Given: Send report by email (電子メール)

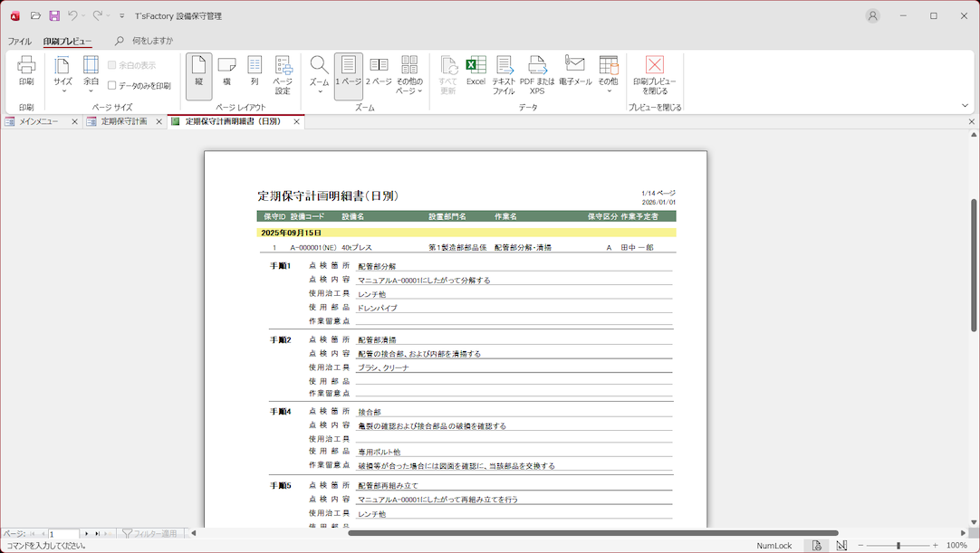Looking at the screenshot, I should (x=575, y=71).
